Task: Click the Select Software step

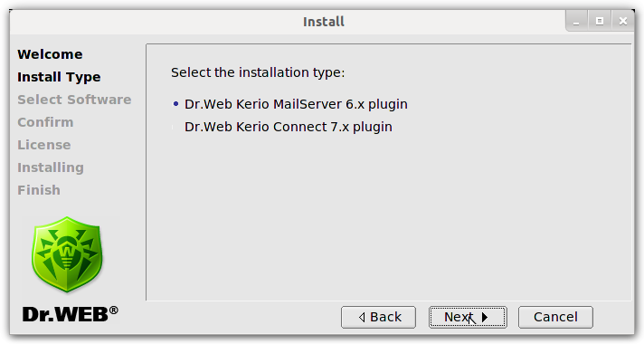Action: pyautogui.click(x=74, y=100)
